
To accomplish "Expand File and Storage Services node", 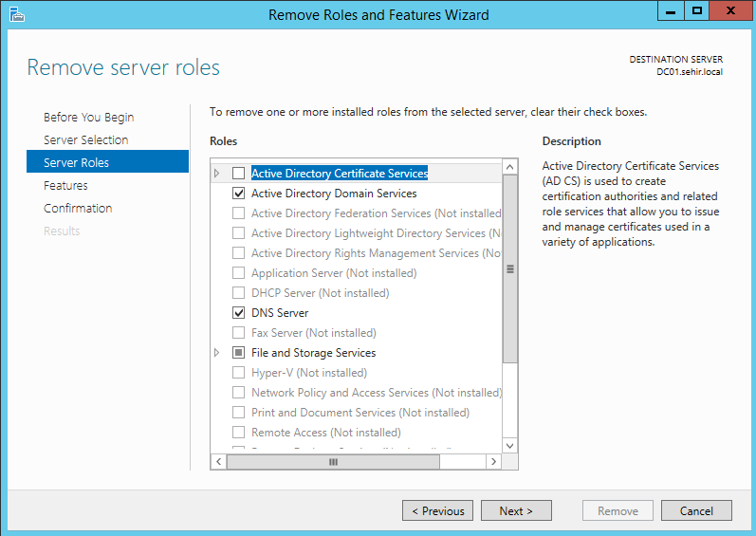I will coord(217,353).
